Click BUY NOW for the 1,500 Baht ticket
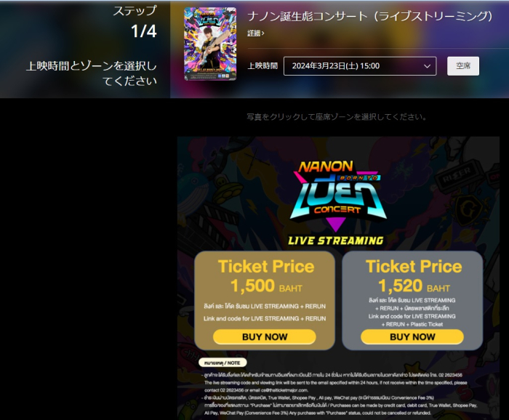 (x=265, y=336)
